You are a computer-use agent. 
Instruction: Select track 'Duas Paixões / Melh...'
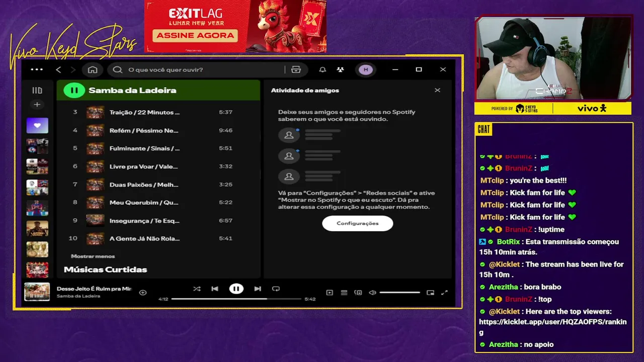[144, 185]
